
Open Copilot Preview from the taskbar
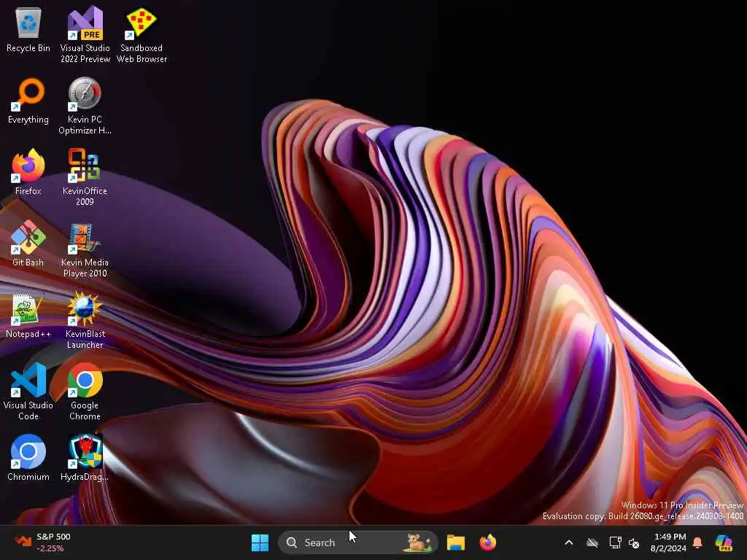(724, 542)
